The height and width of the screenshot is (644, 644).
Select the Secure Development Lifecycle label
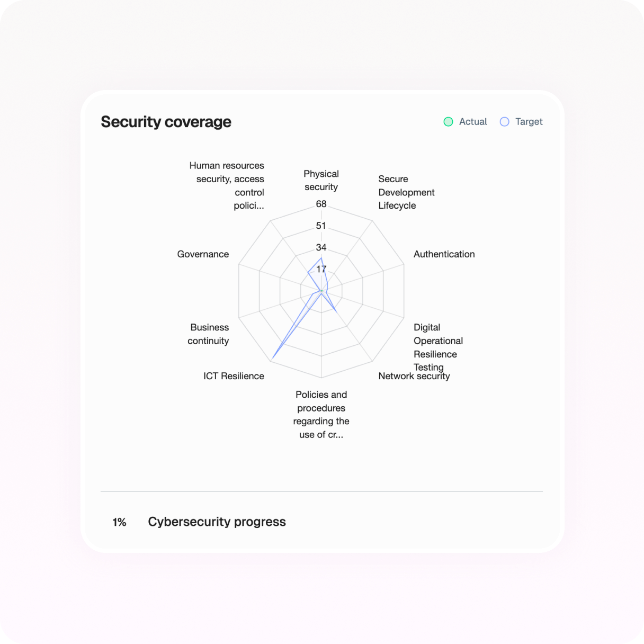coord(406,192)
